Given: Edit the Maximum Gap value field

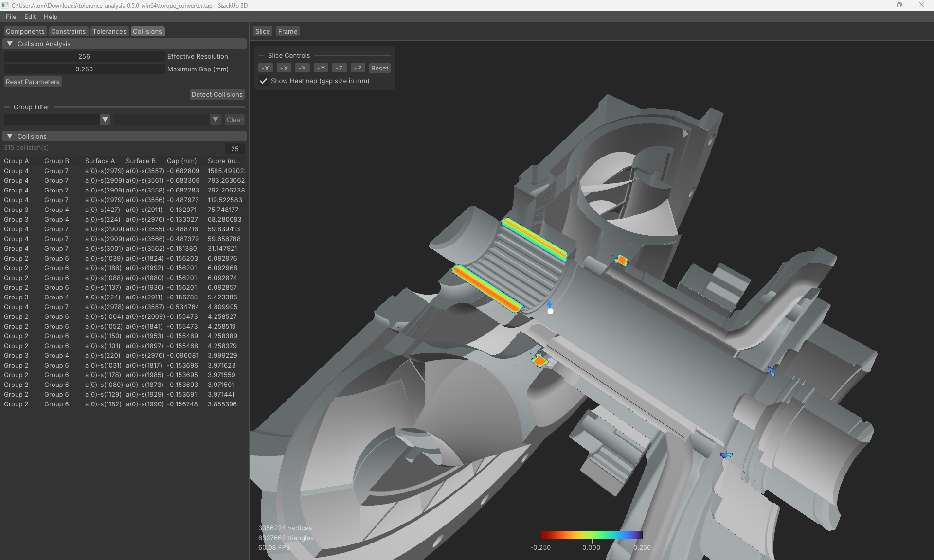Looking at the screenshot, I should tap(84, 69).
